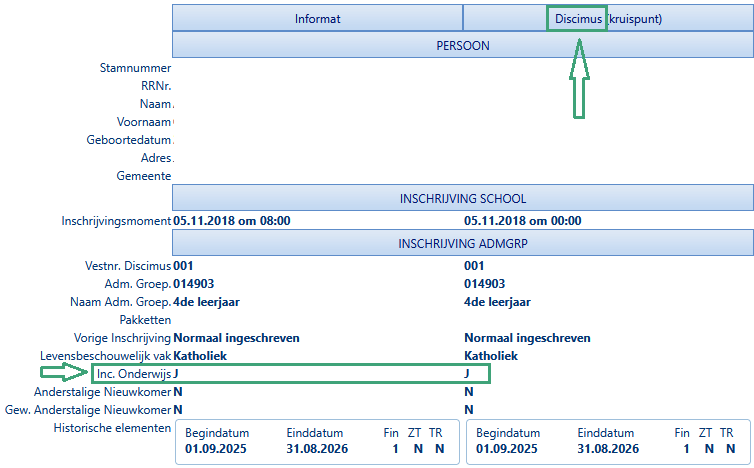Toggle the INSCHRIJVING ADMGRP section header
The height and width of the screenshot is (468, 754).
(462, 243)
